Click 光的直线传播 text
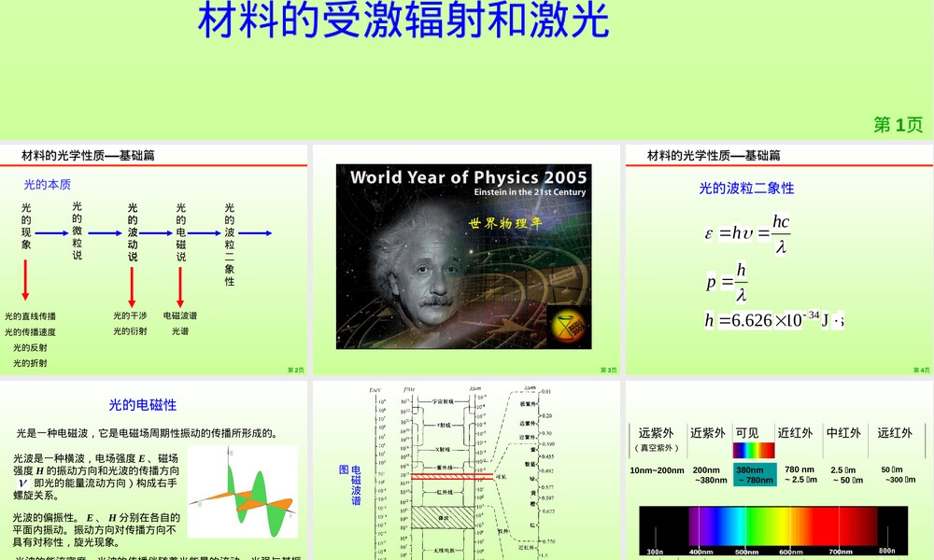This screenshot has width=934, height=560. pos(31,316)
